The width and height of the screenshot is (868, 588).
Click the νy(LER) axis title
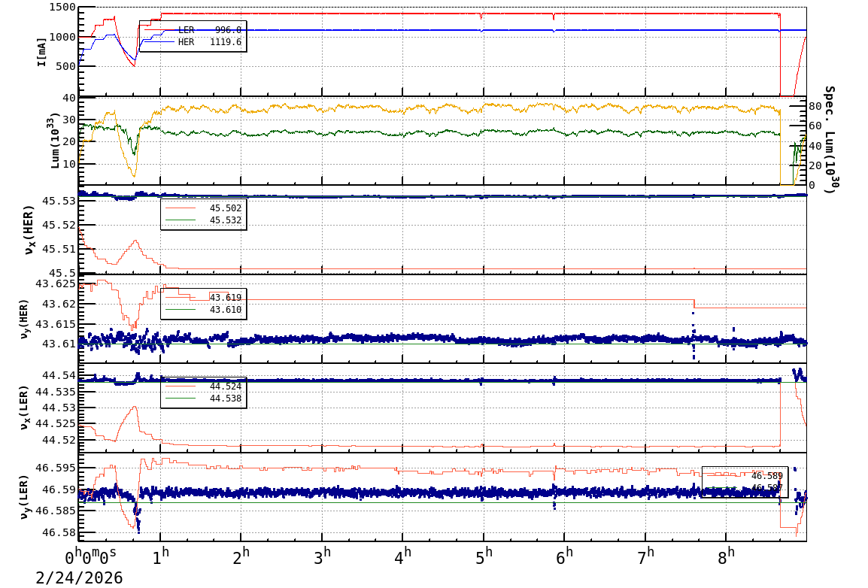[24, 497]
